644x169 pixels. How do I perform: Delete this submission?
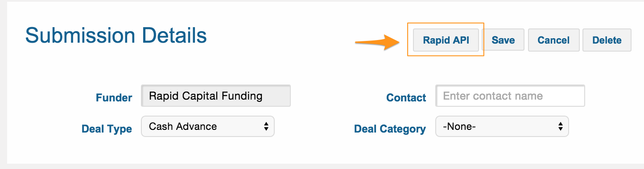607,40
